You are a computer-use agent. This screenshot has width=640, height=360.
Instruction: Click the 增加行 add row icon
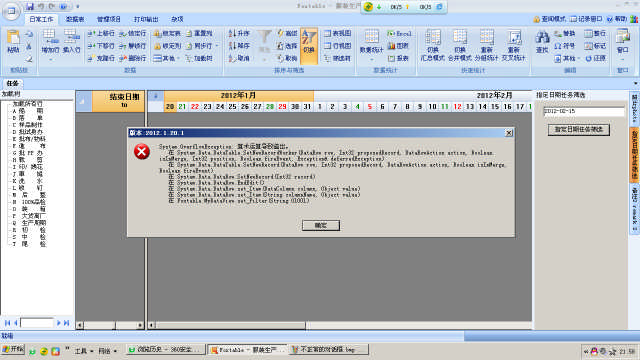coord(50,42)
